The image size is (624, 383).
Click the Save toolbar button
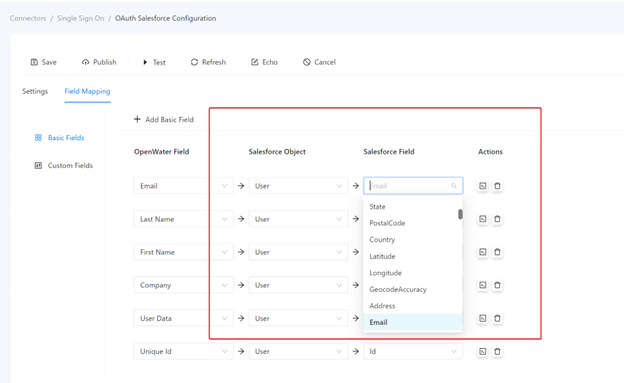[x=44, y=62]
